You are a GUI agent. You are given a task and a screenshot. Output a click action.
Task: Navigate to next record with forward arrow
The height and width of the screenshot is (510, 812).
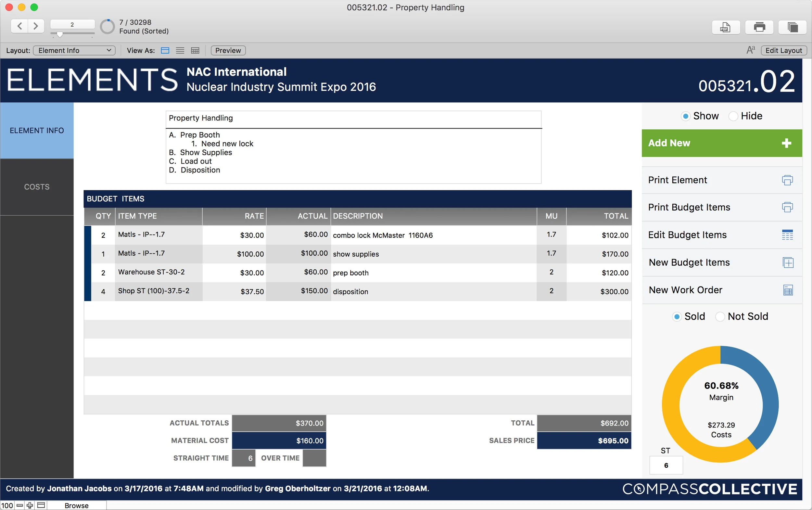35,26
